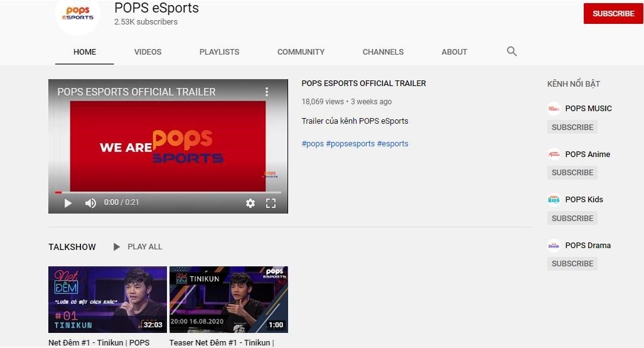
Task: Click the POPS eSports channel avatar
Action: (78, 14)
